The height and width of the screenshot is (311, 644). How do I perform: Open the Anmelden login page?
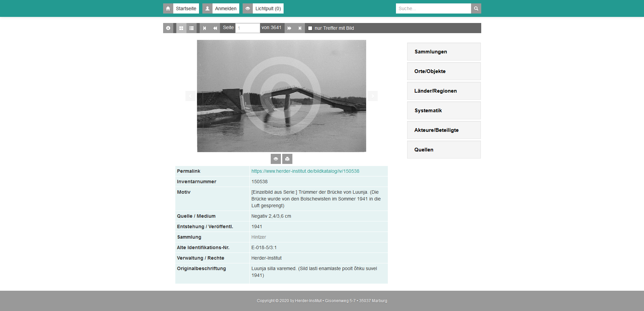pyautogui.click(x=221, y=8)
